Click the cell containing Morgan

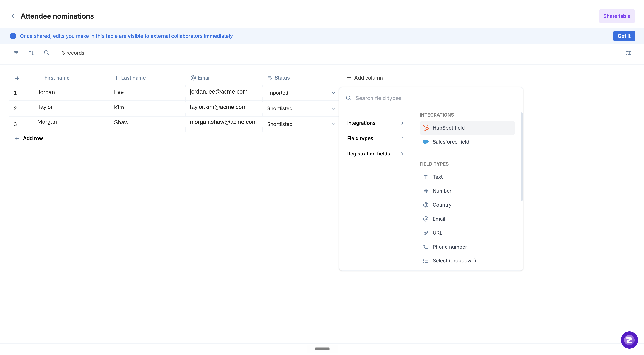[x=71, y=124]
